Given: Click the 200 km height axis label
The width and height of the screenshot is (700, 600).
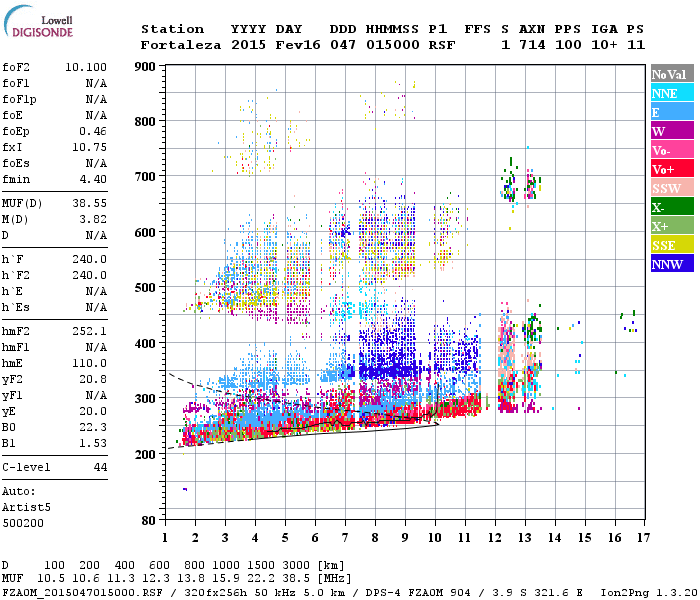Looking at the screenshot, I should tap(145, 454).
